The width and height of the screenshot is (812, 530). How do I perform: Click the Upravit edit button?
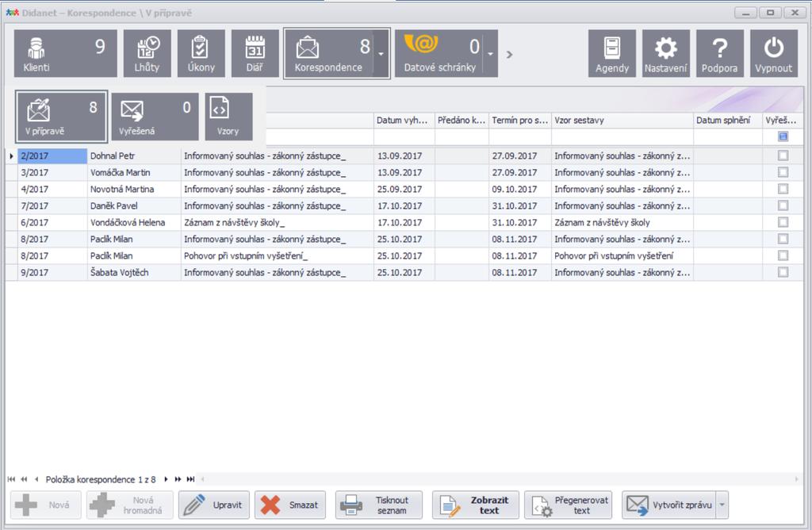coord(214,505)
